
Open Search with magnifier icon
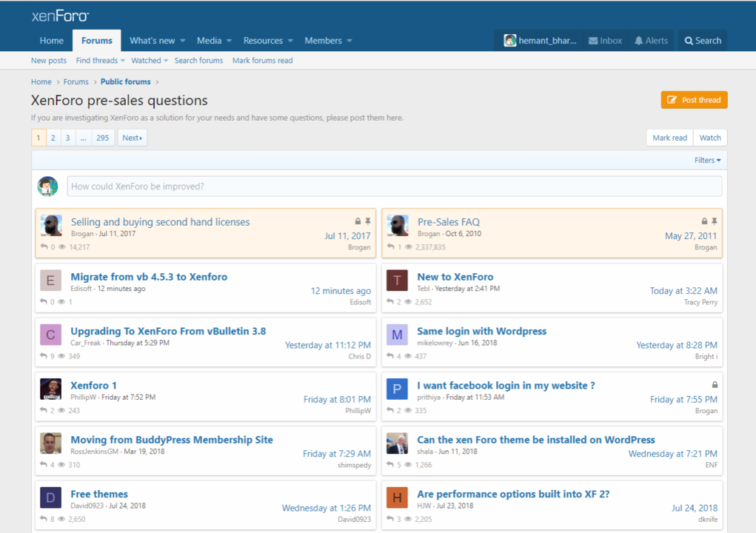click(x=703, y=41)
